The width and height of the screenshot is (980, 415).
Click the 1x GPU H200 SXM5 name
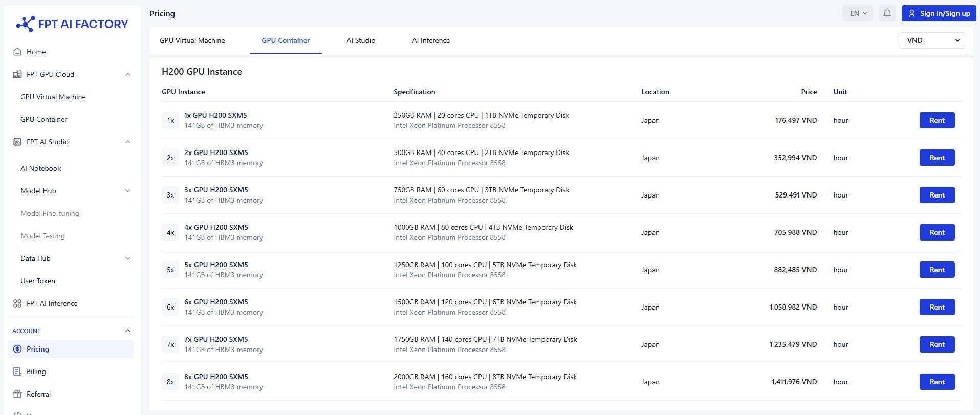[x=215, y=115]
